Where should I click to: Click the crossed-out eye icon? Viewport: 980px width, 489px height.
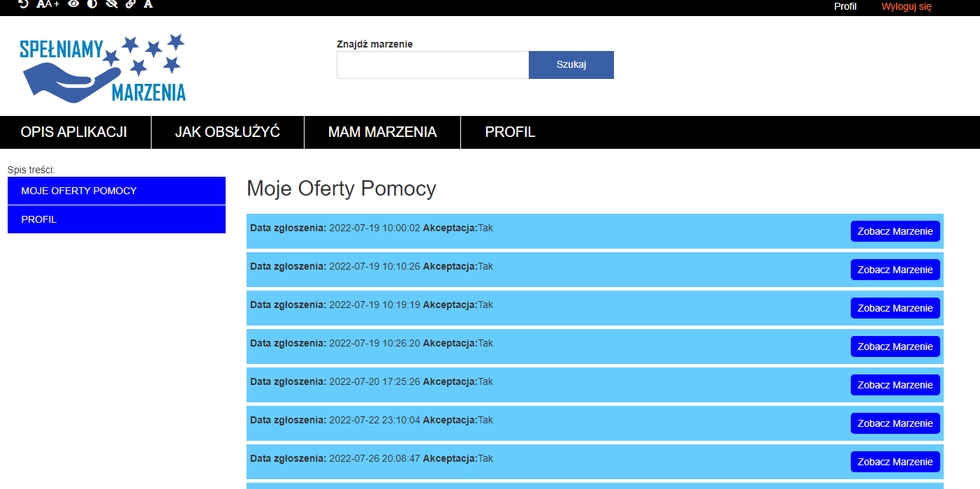pos(111,4)
